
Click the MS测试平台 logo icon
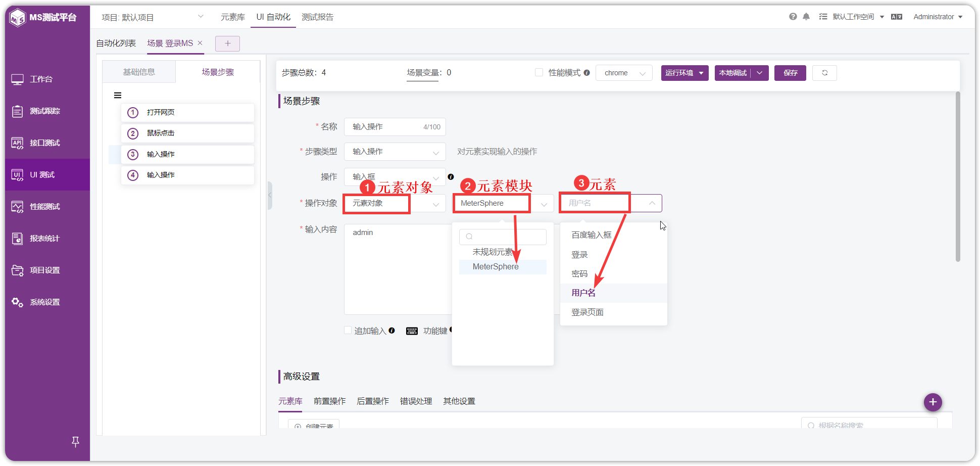click(x=18, y=18)
